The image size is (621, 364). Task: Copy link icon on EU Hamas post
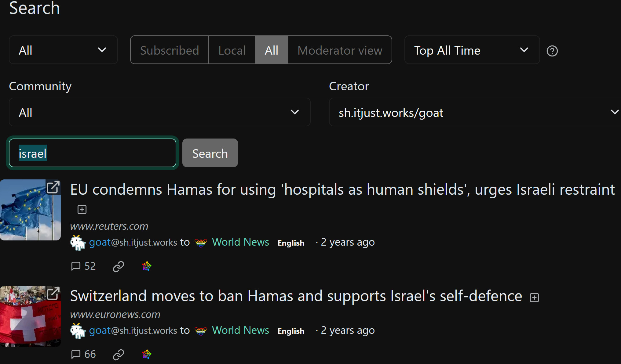[119, 266]
